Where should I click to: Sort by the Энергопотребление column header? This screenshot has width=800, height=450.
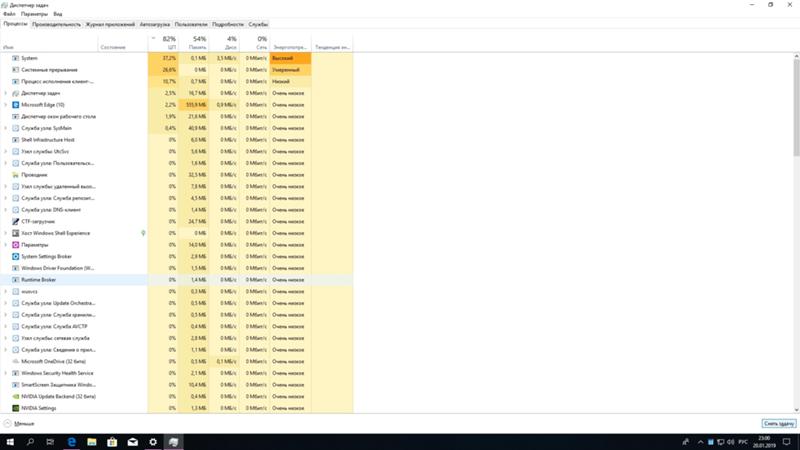[290, 43]
